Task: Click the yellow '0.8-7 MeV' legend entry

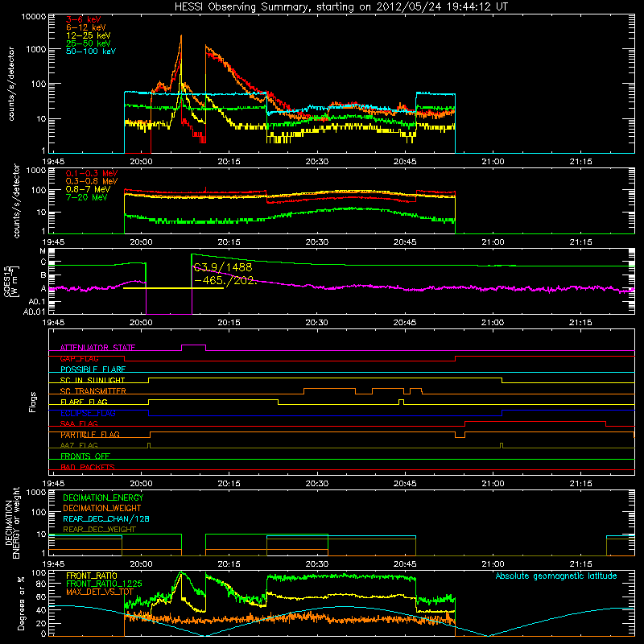Action: pyautogui.click(x=88, y=189)
